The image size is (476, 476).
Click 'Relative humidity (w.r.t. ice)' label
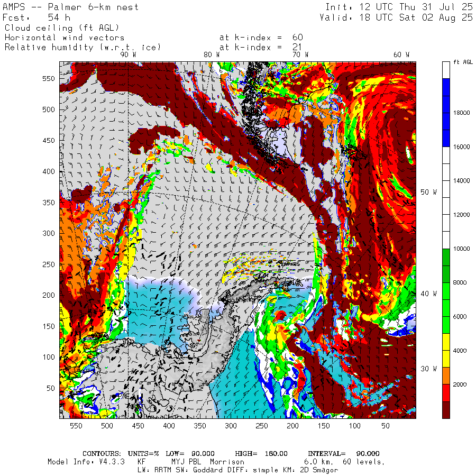click(83, 48)
